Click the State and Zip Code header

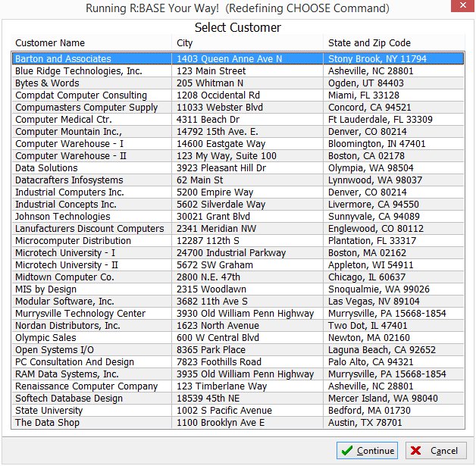369,43
